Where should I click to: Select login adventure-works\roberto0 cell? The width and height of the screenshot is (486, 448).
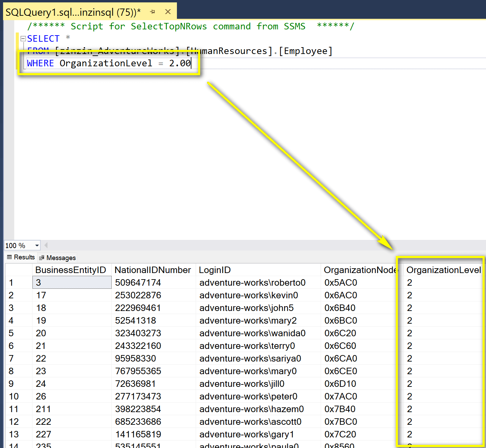(x=258, y=283)
